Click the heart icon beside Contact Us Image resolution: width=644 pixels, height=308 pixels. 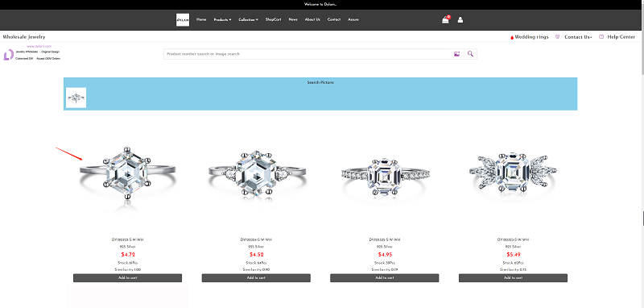(557, 36)
